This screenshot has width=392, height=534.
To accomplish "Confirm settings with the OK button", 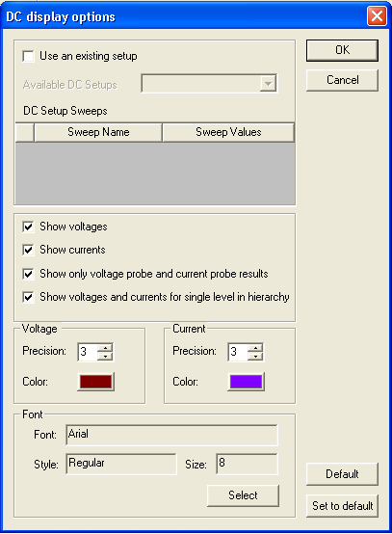I will 342,50.
